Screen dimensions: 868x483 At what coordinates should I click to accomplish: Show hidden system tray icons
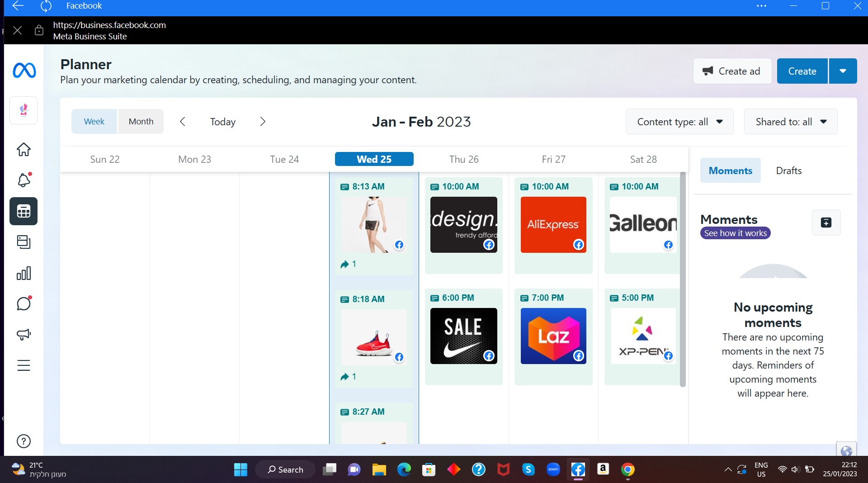tap(728, 470)
